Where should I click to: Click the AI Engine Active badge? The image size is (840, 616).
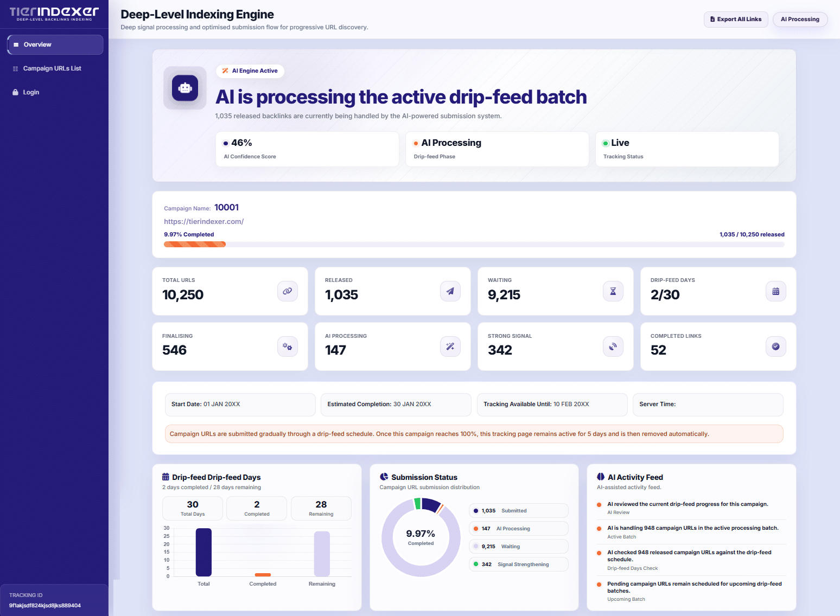250,71
